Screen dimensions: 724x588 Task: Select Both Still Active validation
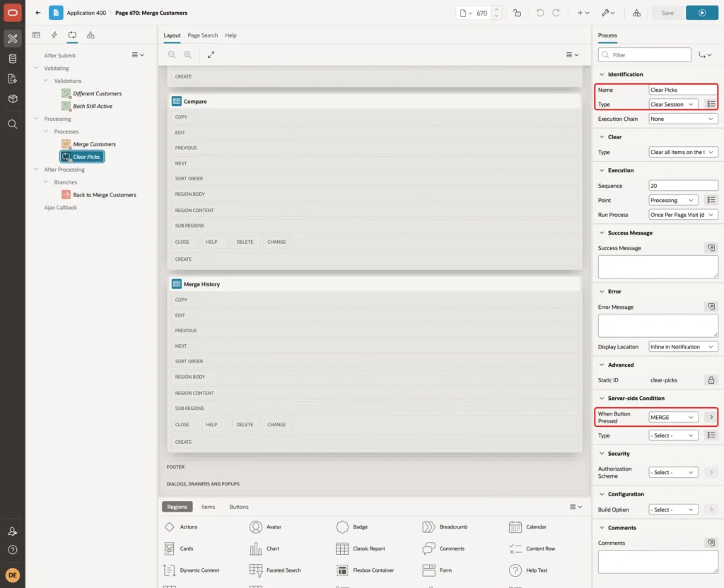(x=93, y=106)
